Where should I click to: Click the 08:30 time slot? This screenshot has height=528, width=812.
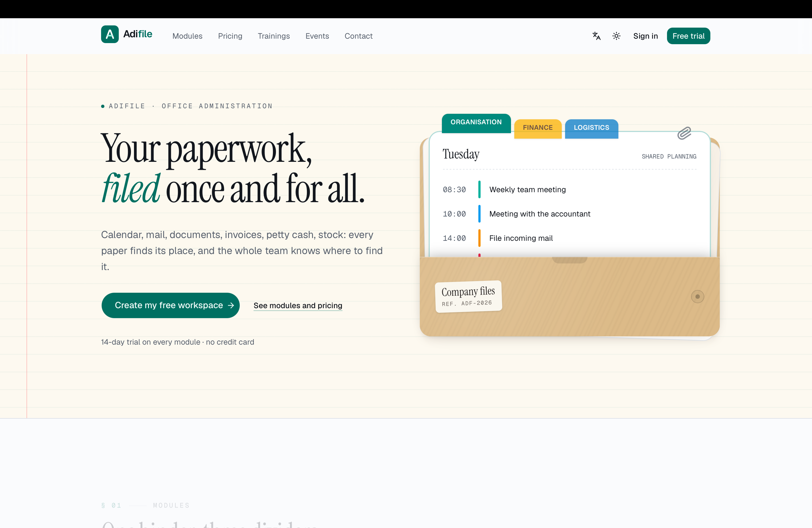[454, 190]
